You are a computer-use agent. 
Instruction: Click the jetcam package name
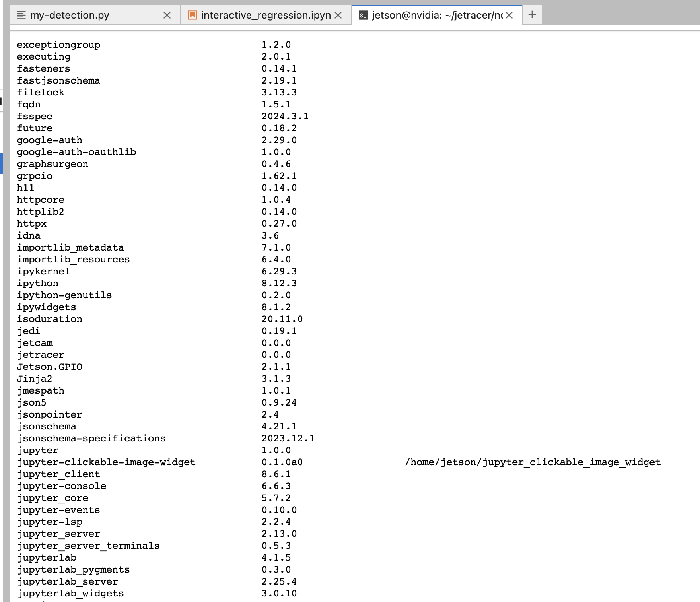point(35,343)
